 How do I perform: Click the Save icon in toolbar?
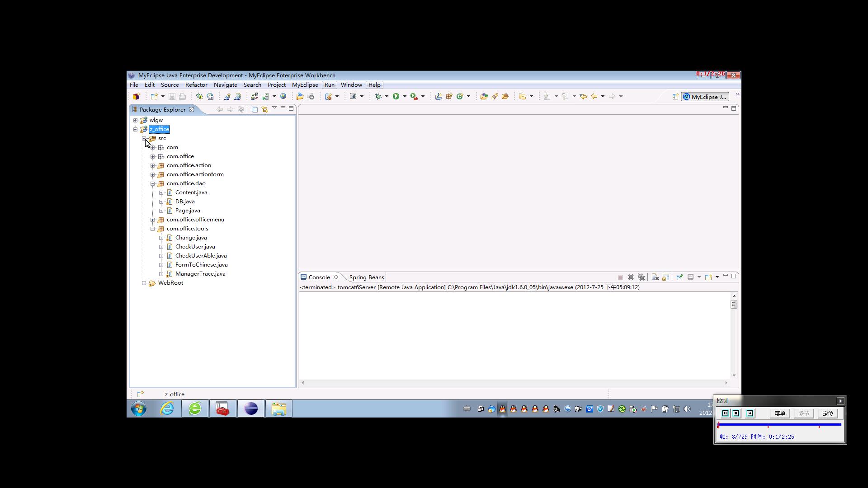172,96
